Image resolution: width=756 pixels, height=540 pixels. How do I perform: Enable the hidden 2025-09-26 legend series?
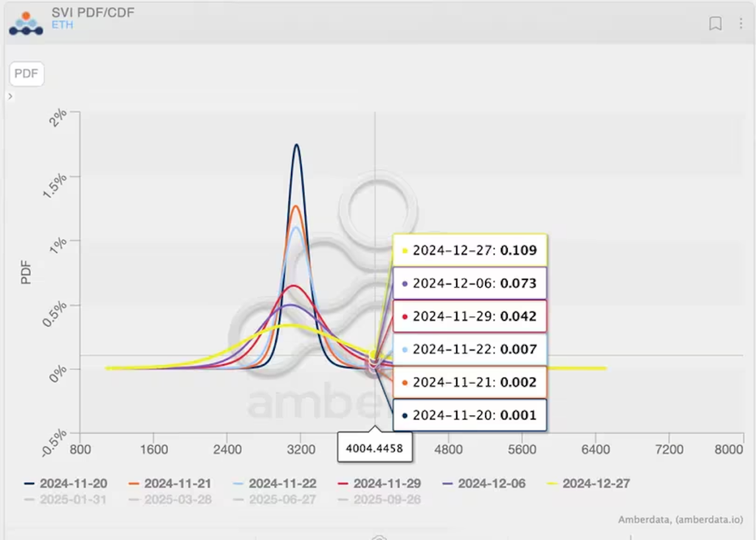point(379,499)
